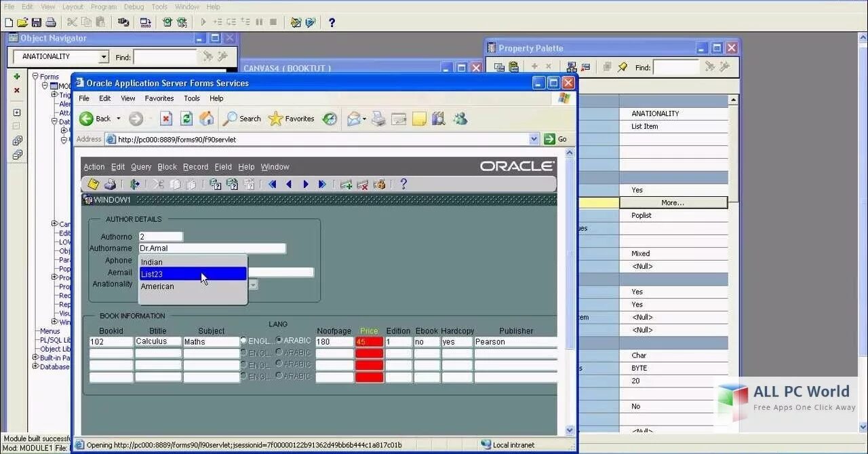Open the ANATIONALITY dropdown in Object Navigator
This screenshot has height=454, width=868.
click(x=104, y=57)
